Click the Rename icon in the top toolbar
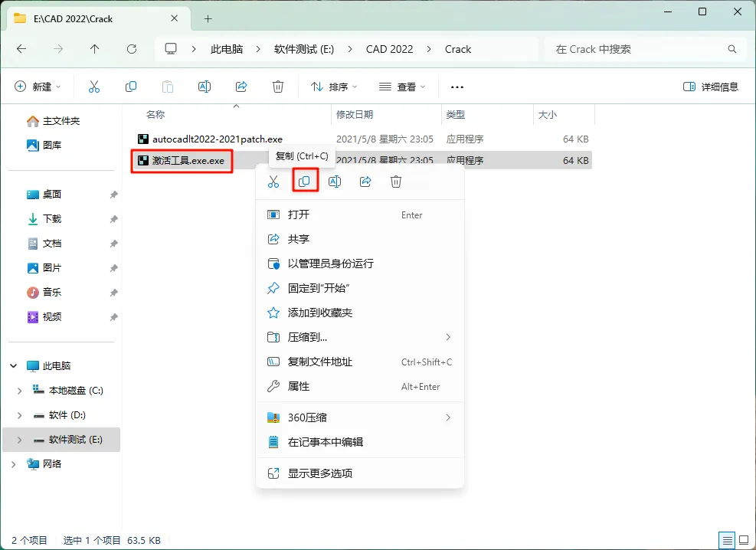The image size is (756, 550). [x=205, y=87]
